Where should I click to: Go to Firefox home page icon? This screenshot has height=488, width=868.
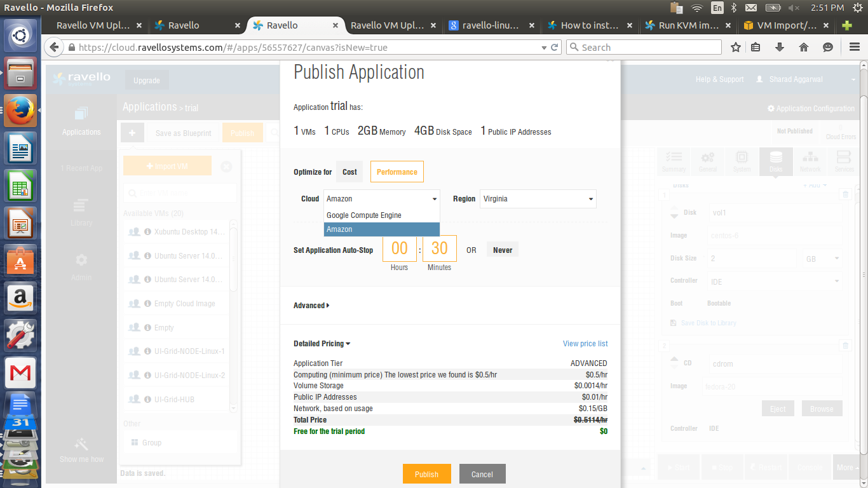point(803,48)
